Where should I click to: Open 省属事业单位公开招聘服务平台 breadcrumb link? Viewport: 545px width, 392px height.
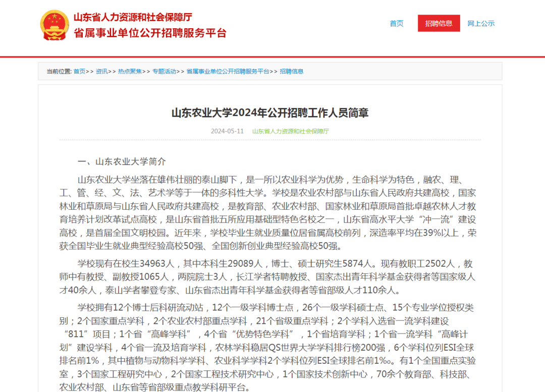[228, 71]
